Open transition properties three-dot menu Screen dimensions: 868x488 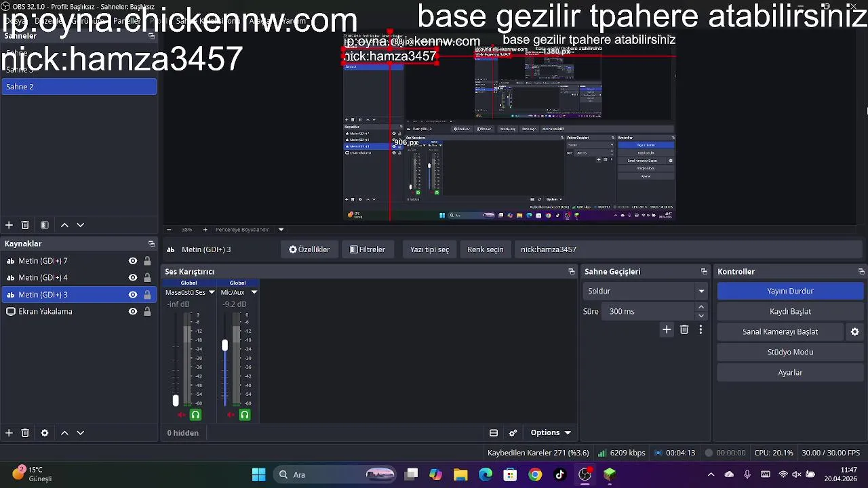701,329
